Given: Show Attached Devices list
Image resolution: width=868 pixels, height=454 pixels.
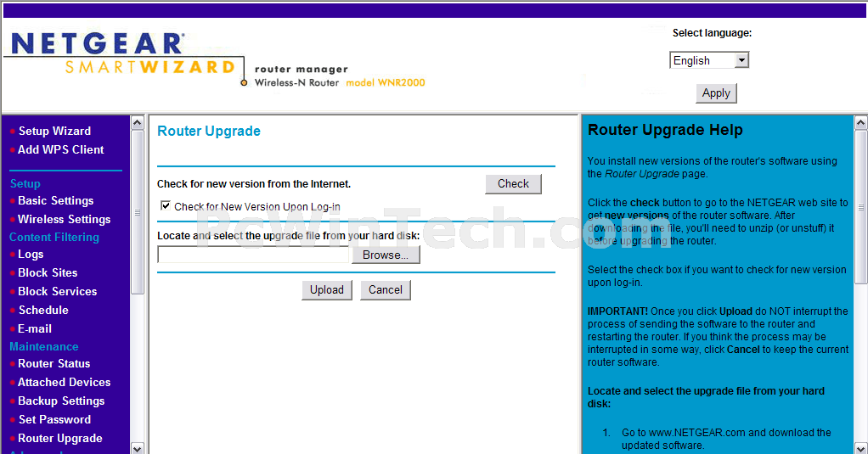Looking at the screenshot, I should pos(64,383).
